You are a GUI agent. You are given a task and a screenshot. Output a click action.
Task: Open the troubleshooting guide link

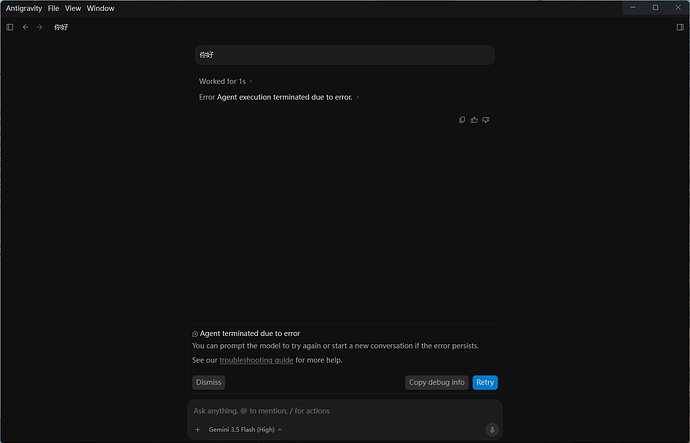click(256, 360)
